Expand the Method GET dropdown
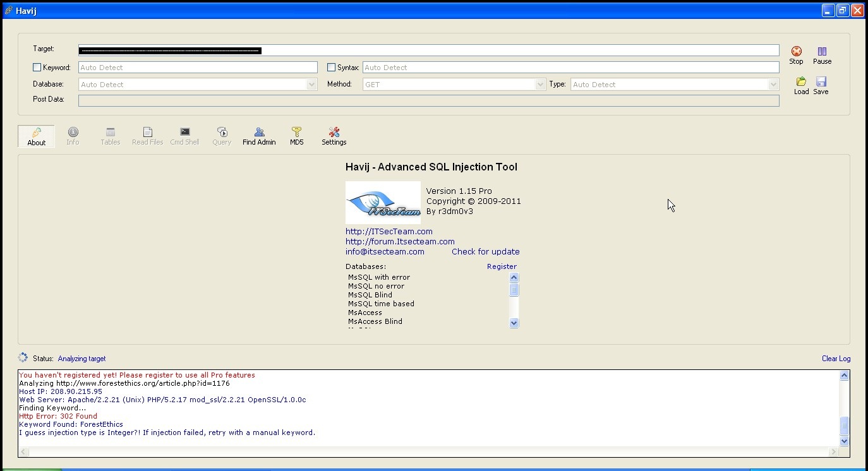Image resolution: width=868 pixels, height=471 pixels. click(x=540, y=85)
